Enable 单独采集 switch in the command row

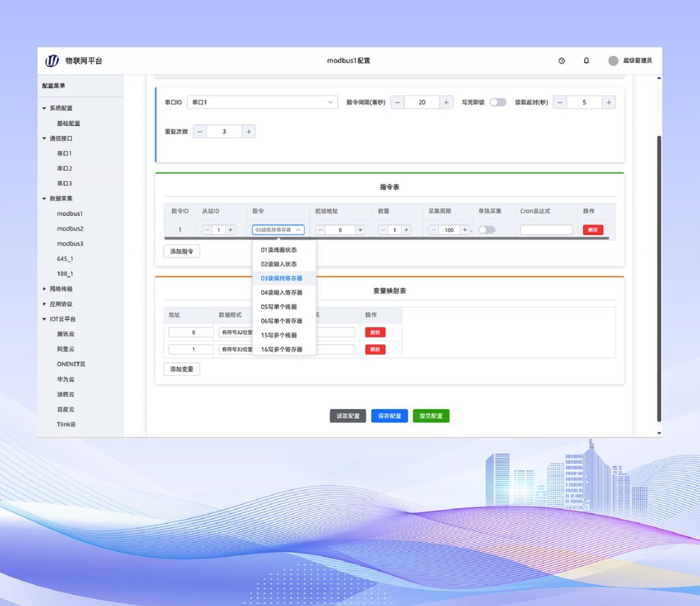pyautogui.click(x=486, y=230)
